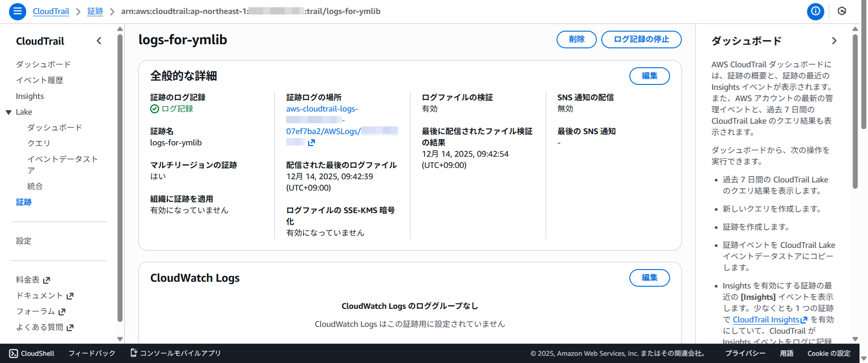Image resolution: width=868 pixels, height=363 pixels.
Task: Click the info icon in the top bar
Action: point(816,11)
